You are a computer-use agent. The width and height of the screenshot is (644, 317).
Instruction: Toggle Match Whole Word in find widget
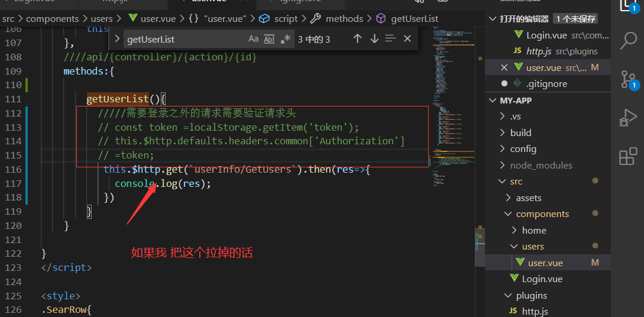coord(269,39)
